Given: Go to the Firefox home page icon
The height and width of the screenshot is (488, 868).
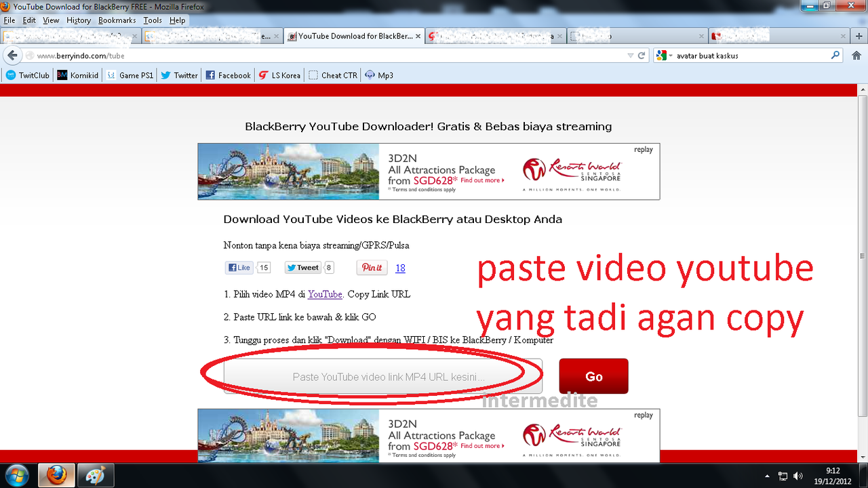Looking at the screenshot, I should (x=855, y=56).
